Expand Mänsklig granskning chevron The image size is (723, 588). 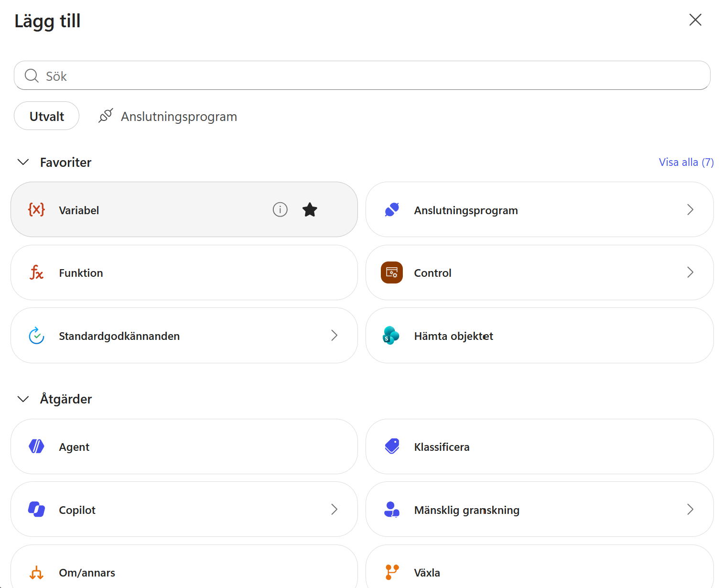[690, 509]
